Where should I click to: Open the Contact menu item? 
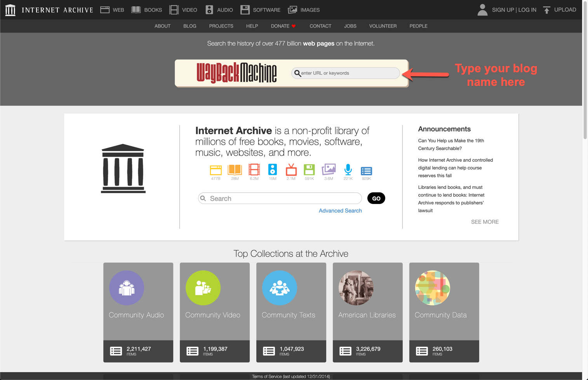320,26
